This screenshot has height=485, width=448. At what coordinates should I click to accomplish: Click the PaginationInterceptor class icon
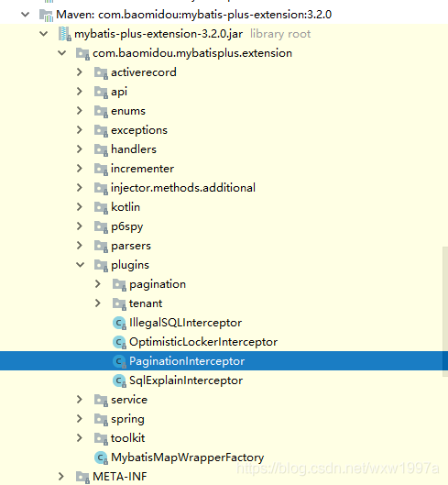119,361
